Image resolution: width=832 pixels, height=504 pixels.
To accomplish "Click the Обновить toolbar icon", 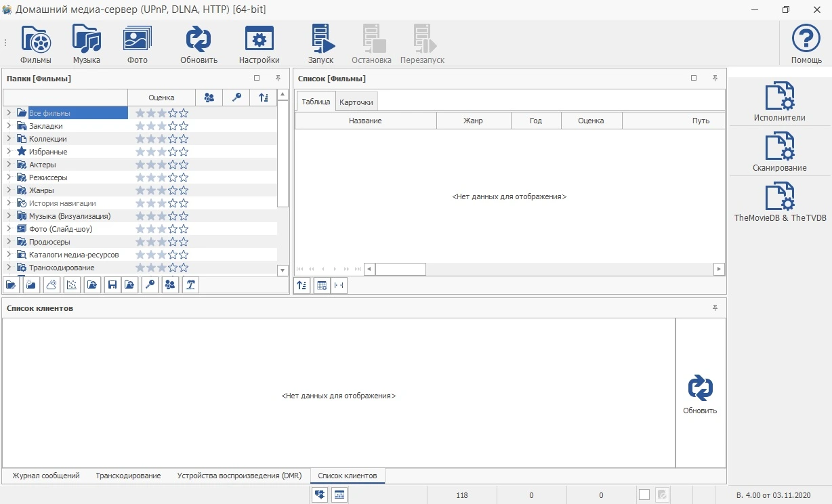I will [199, 45].
